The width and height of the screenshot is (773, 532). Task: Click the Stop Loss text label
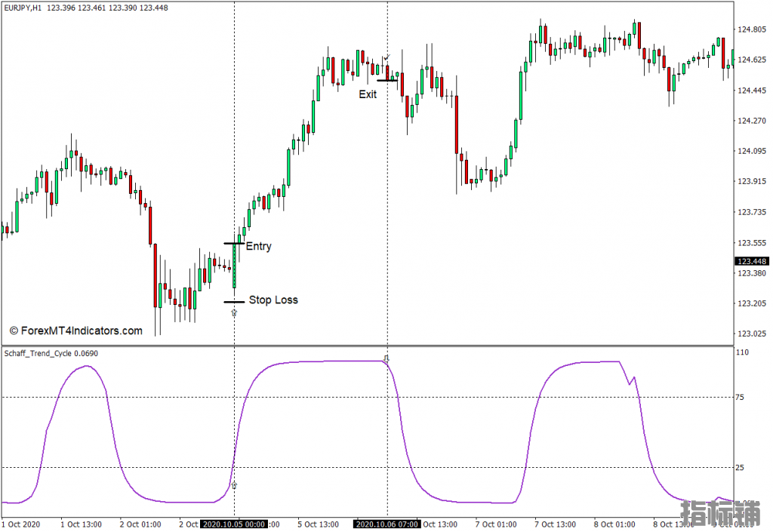tap(273, 300)
